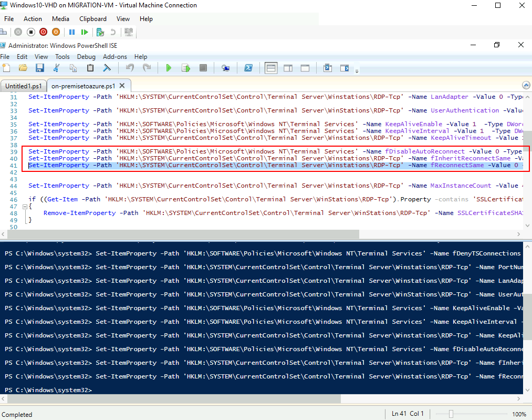
Task: Undo the last edit in ISE toolbar
Action: coord(130,68)
